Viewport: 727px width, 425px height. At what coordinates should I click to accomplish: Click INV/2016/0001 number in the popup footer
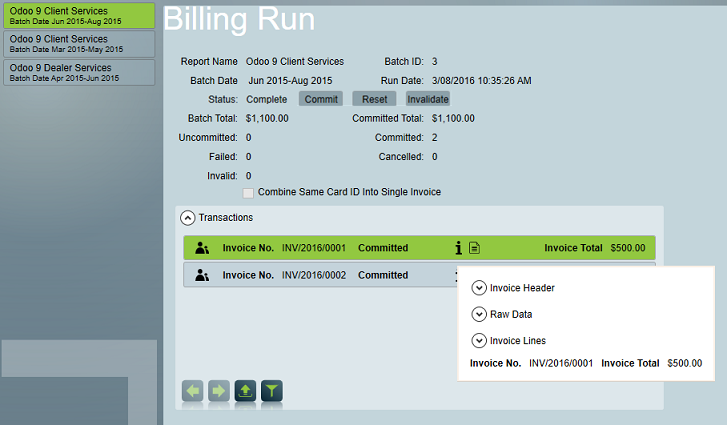[561, 363]
